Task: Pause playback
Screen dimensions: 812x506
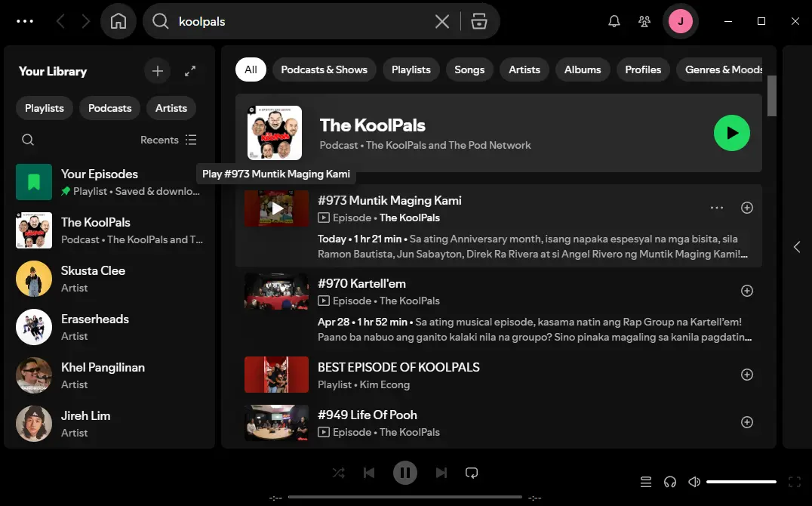Action: (405, 473)
